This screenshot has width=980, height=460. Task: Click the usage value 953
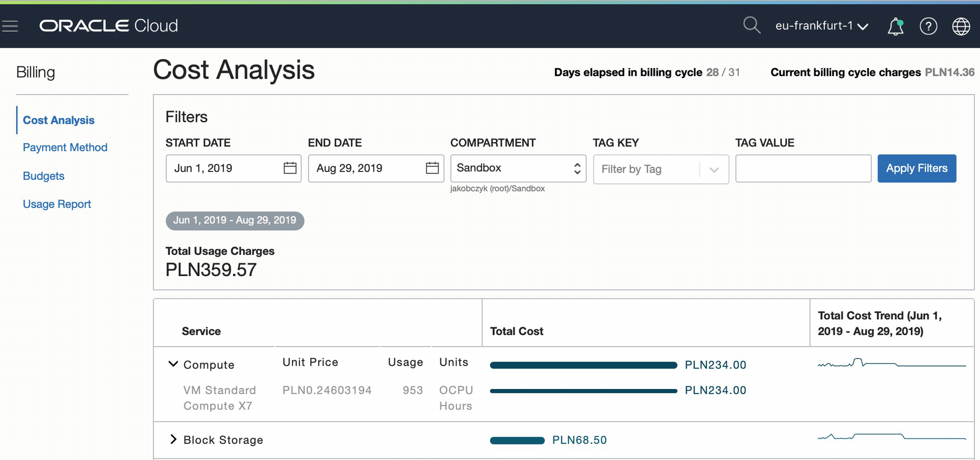click(x=412, y=390)
